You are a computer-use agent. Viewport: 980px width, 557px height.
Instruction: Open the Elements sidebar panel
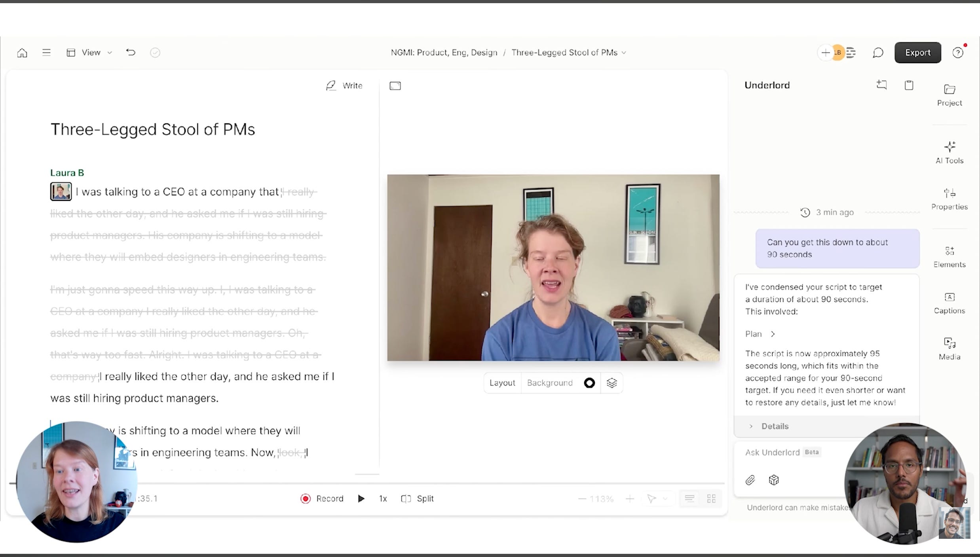[949, 256]
